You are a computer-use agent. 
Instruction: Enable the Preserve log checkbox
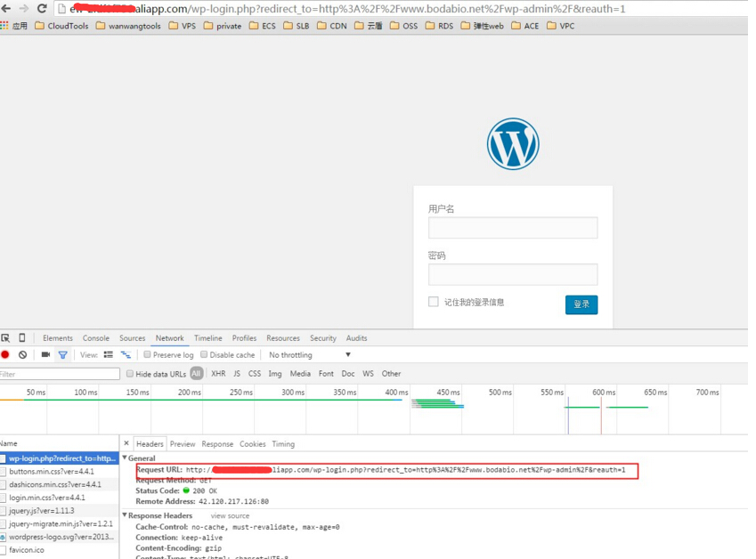click(148, 354)
